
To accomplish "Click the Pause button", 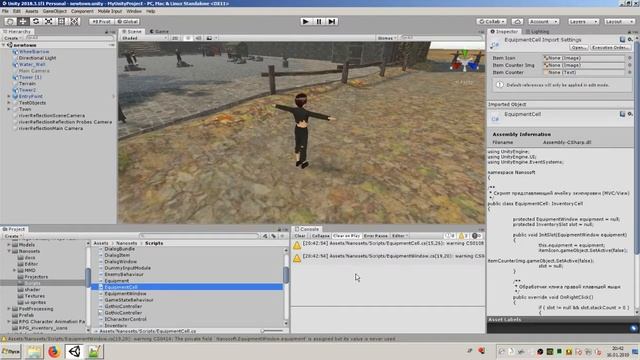I will point(319,21).
